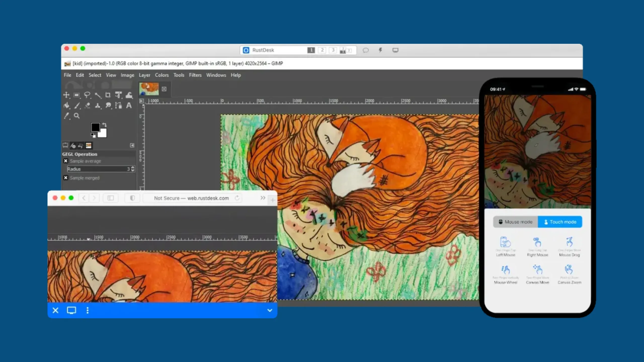Switch to the Undo History tab

pyautogui.click(x=80, y=146)
